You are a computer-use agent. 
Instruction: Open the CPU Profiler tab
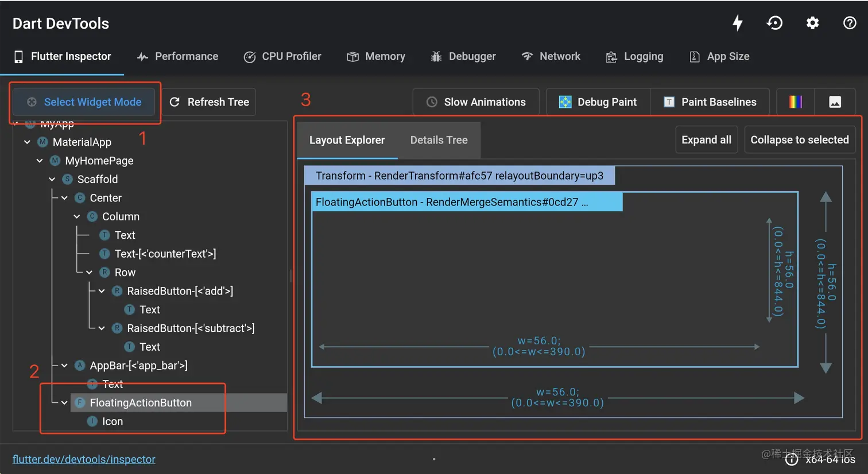[282, 56]
